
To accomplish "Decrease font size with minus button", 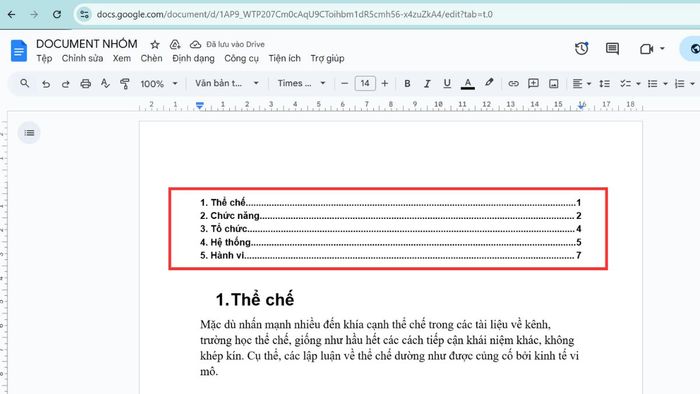I will [344, 83].
